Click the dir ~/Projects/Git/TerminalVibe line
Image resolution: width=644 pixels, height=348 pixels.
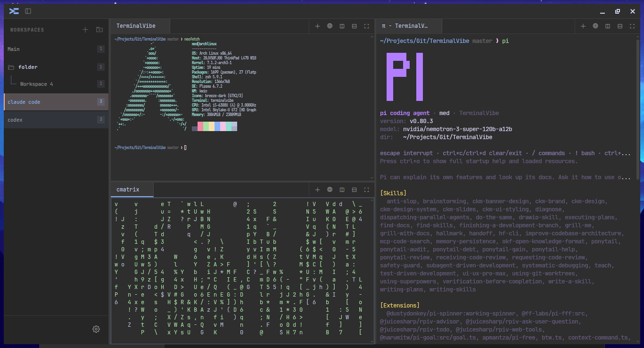point(436,137)
